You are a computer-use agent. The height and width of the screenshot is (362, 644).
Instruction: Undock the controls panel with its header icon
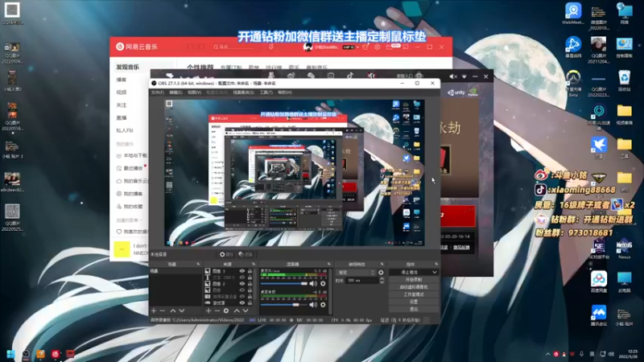point(436,264)
